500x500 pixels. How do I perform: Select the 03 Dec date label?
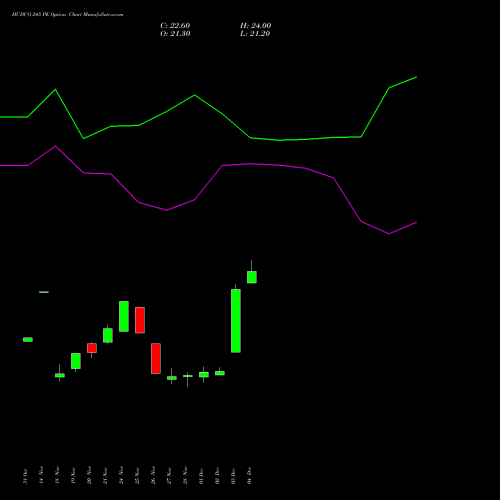click(x=233, y=476)
